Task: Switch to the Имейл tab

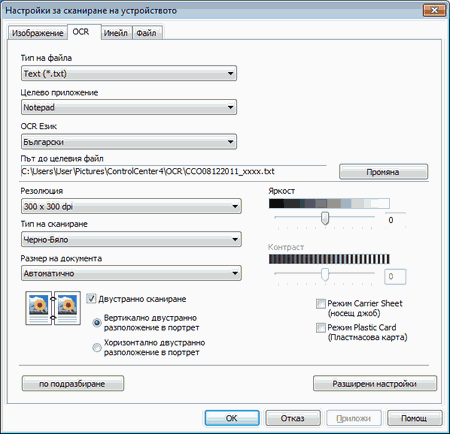Action: 116,33
